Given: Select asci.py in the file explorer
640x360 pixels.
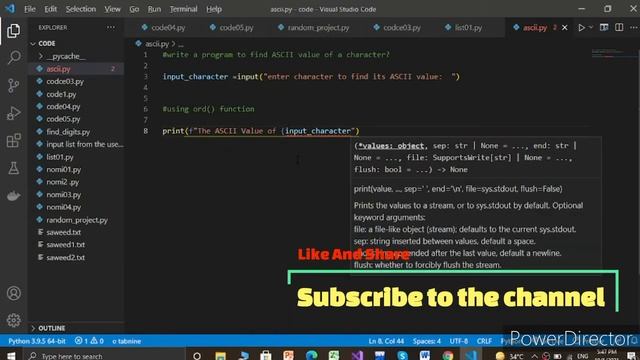Looking at the screenshot, I should [x=58, y=69].
